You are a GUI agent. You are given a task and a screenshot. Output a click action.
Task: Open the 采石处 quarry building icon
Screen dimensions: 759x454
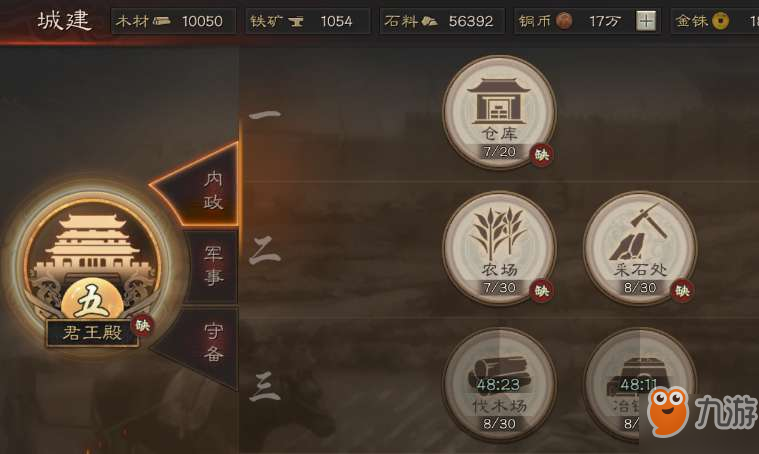tap(640, 248)
